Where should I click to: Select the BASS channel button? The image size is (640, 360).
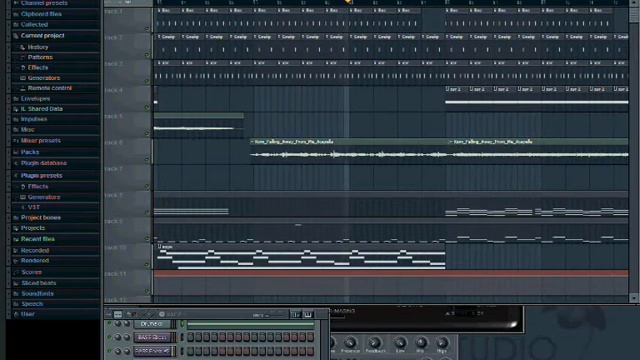coord(152,338)
